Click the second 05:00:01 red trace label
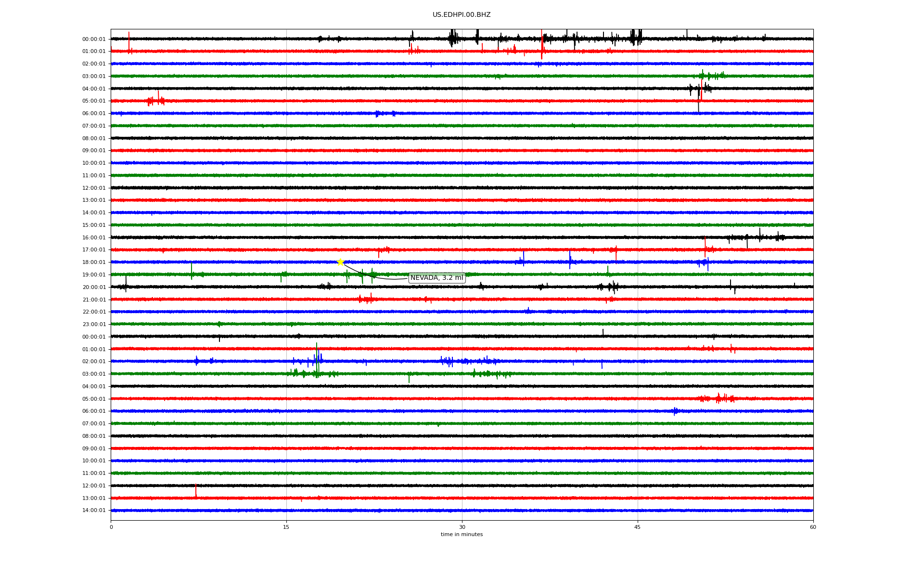 pos(94,399)
